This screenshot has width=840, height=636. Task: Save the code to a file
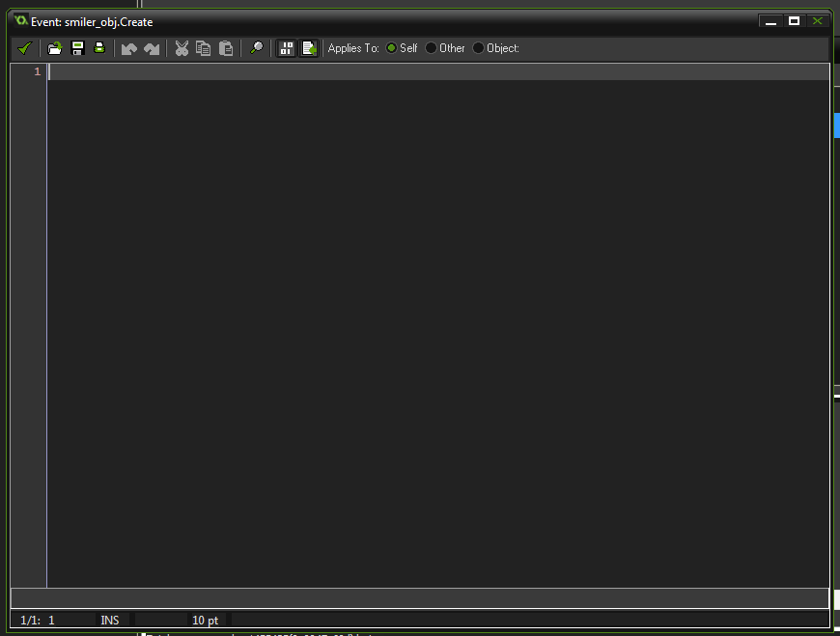click(x=77, y=48)
